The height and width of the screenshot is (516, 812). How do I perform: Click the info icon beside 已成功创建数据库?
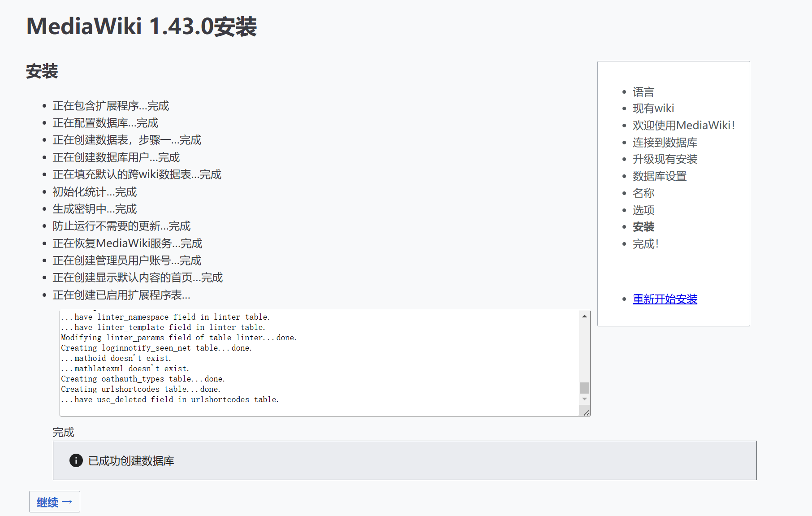[x=76, y=460]
